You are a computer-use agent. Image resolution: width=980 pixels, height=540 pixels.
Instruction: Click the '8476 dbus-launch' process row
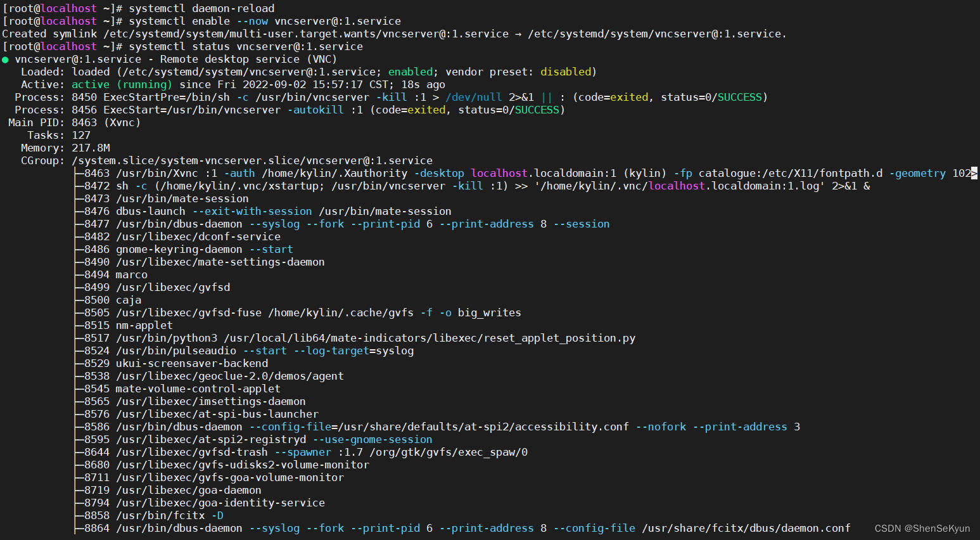tap(263, 211)
